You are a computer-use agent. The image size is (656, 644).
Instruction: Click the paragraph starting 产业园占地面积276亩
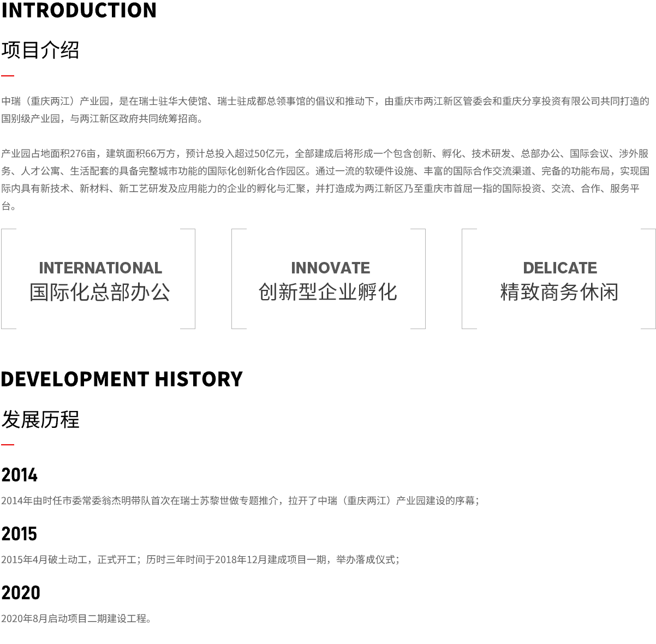(x=325, y=180)
